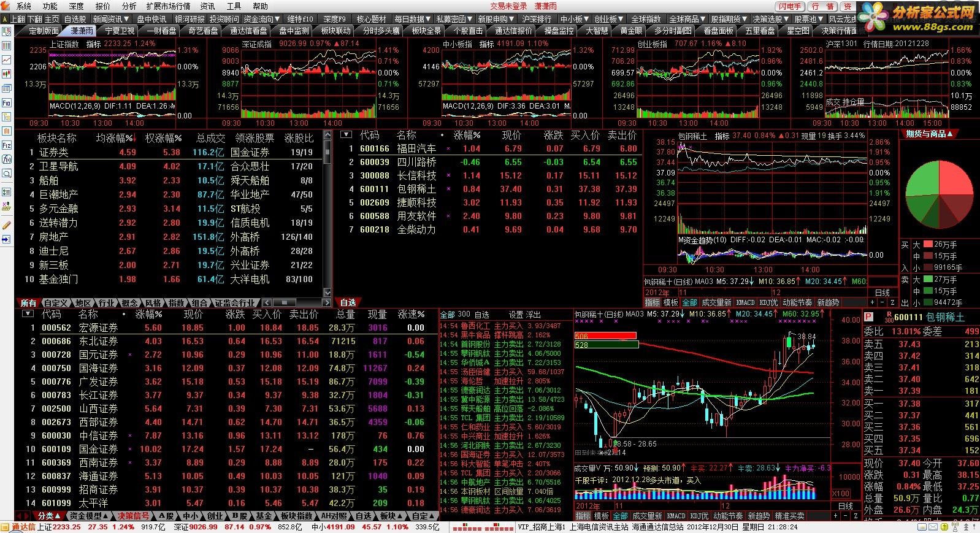Select the pencil drawing tool sidebar icon
The width and height of the screenshot is (980, 533).
6,225
